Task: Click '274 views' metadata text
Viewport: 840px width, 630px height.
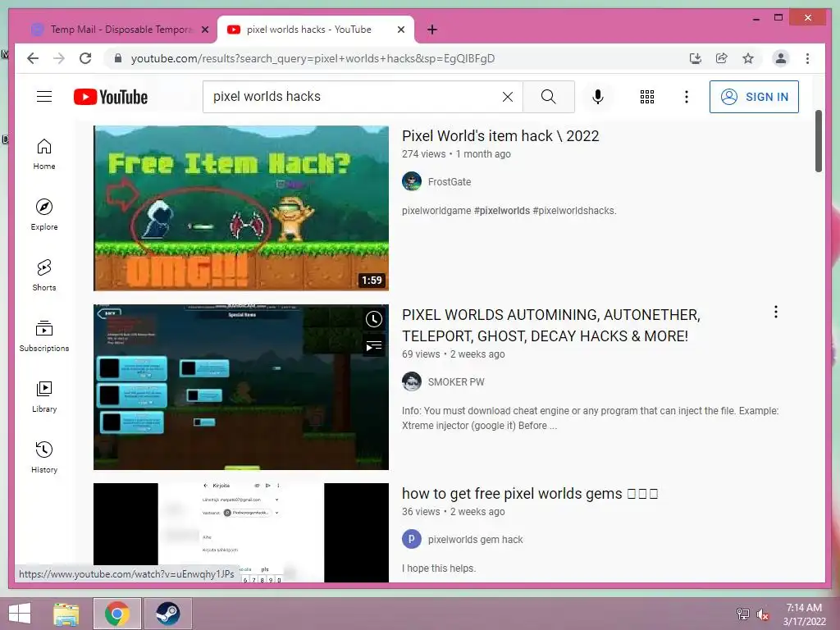Action: pyautogui.click(x=424, y=153)
